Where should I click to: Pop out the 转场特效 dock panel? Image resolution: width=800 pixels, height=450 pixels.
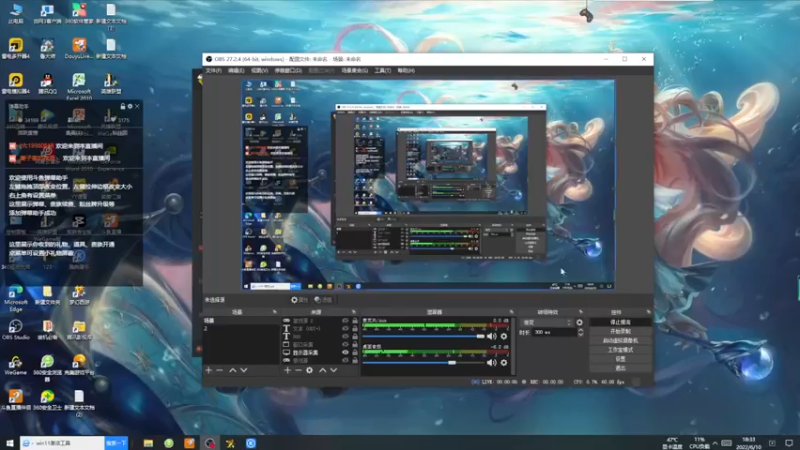(x=581, y=312)
